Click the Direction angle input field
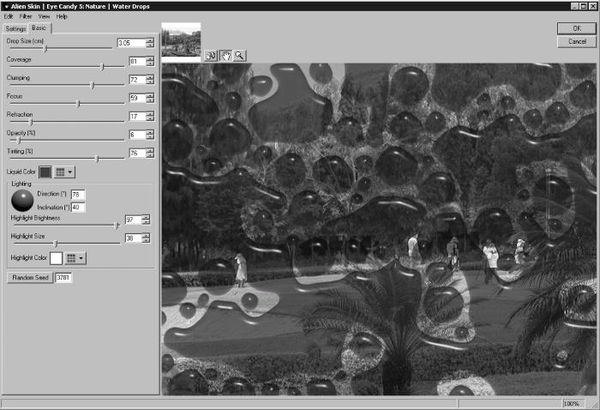 click(77, 194)
